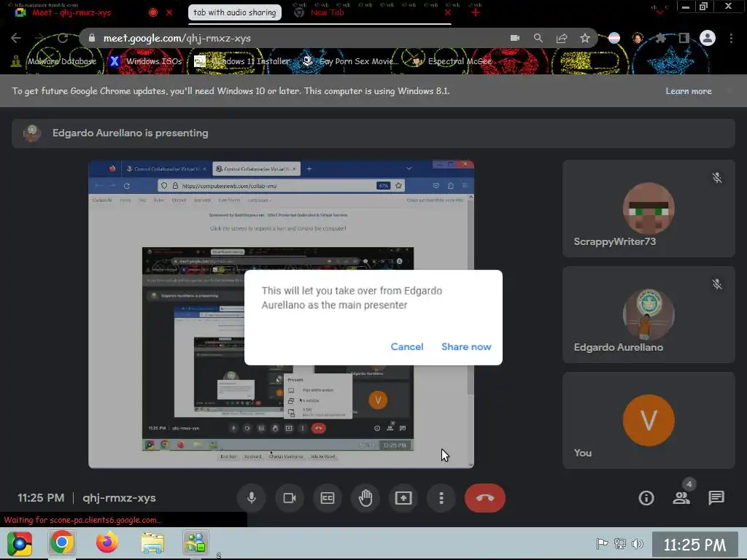Open Windows ISOs bookmark

click(x=145, y=61)
